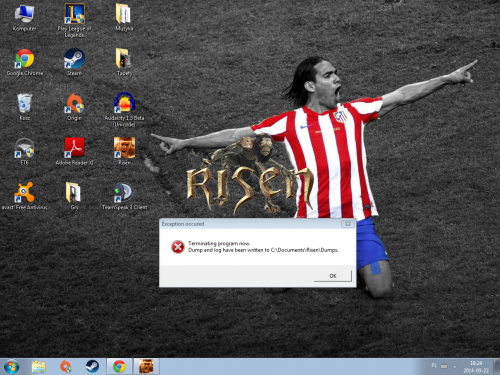
Task: Select Audacity 1.3 Beta shortcut
Action: (x=124, y=110)
